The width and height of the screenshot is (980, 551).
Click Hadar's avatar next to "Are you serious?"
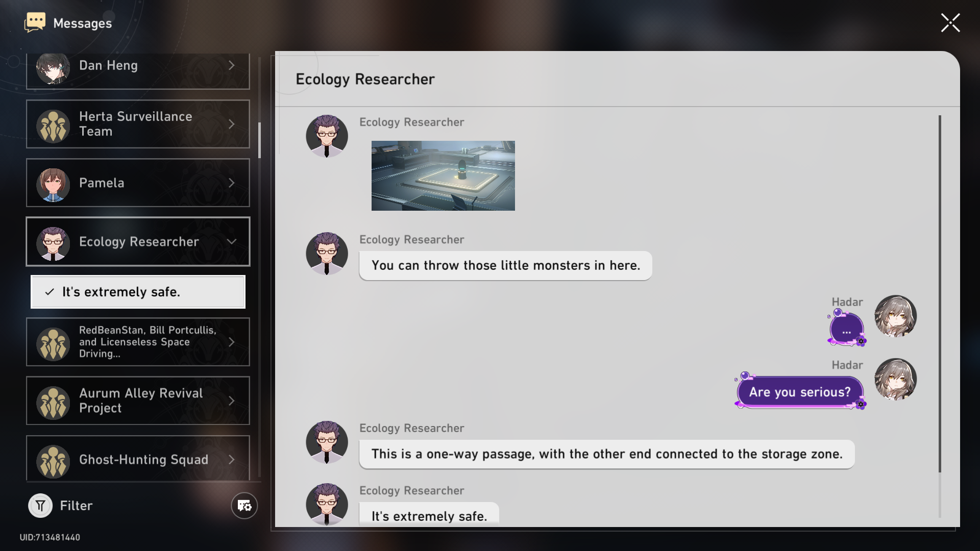pyautogui.click(x=895, y=379)
